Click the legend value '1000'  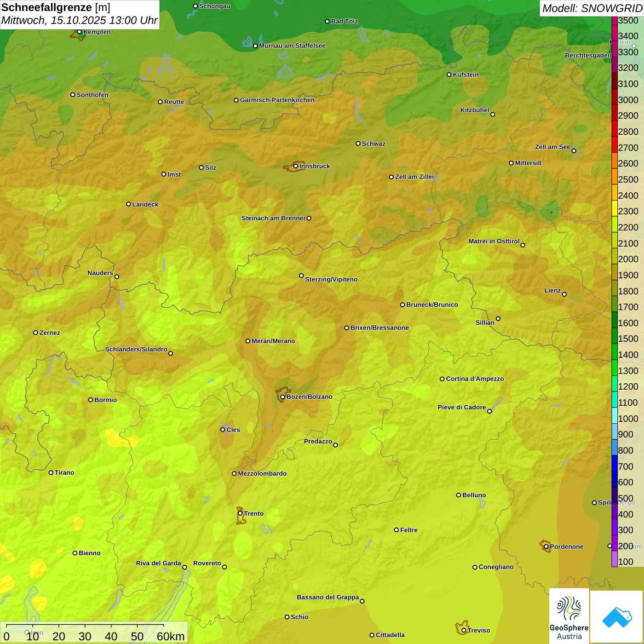point(628,419)
